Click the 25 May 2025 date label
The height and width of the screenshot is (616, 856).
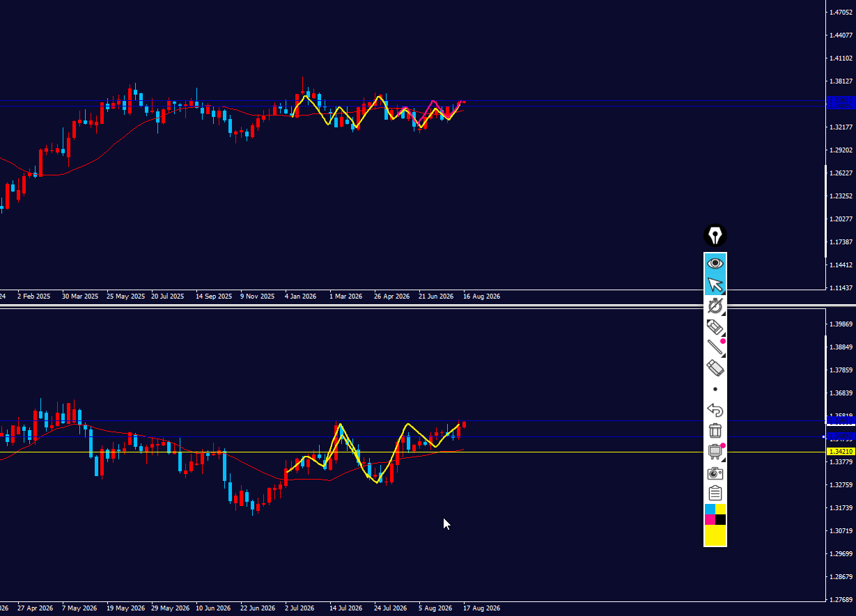[126, 296]
